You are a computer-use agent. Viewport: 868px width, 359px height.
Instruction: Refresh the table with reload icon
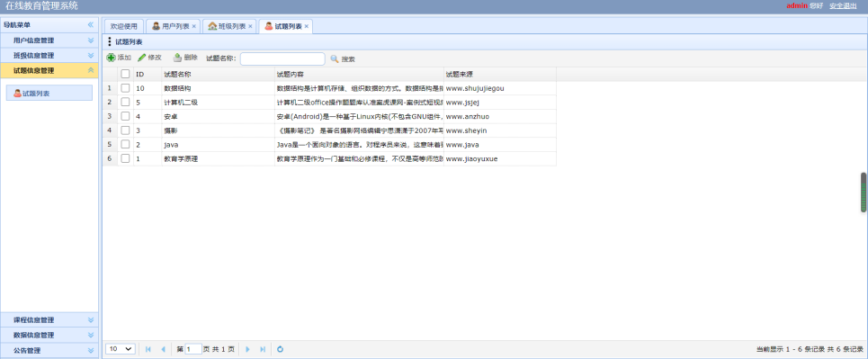280,349
